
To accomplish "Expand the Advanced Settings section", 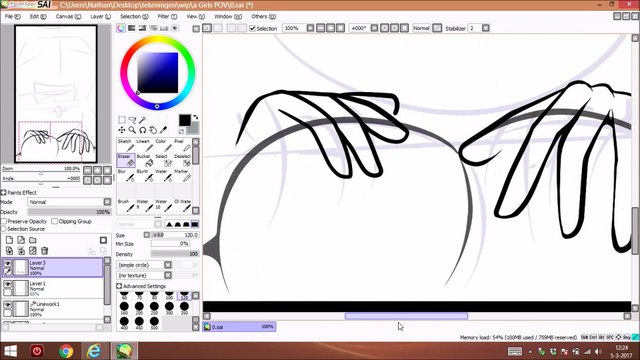I will point(119,286).
